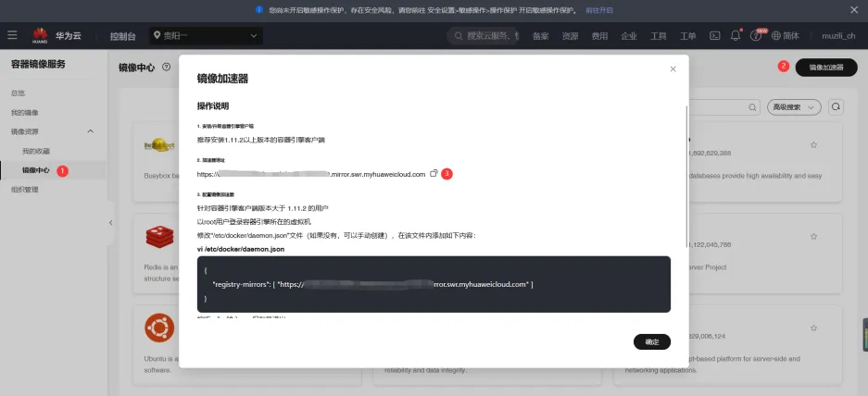The height and width of the screenshot is (396, 868).
Task: Click the globe language icon
Action: (776, 35)
